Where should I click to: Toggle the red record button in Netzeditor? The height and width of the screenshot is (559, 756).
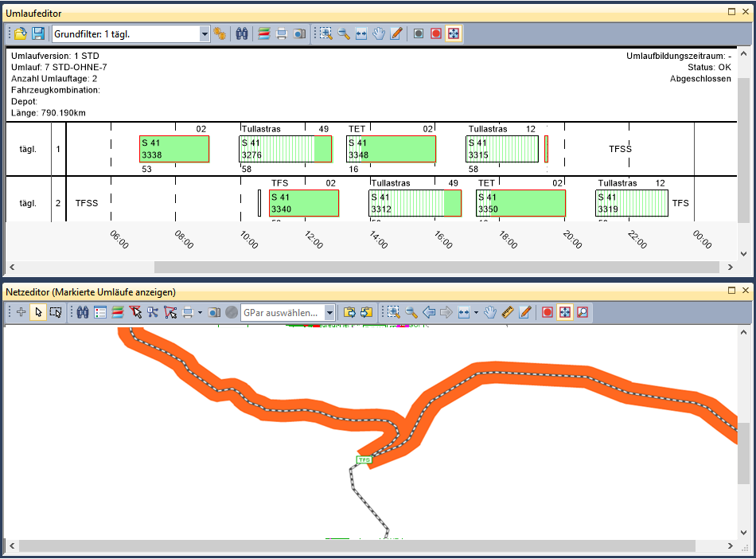click(x=548, y=312)
